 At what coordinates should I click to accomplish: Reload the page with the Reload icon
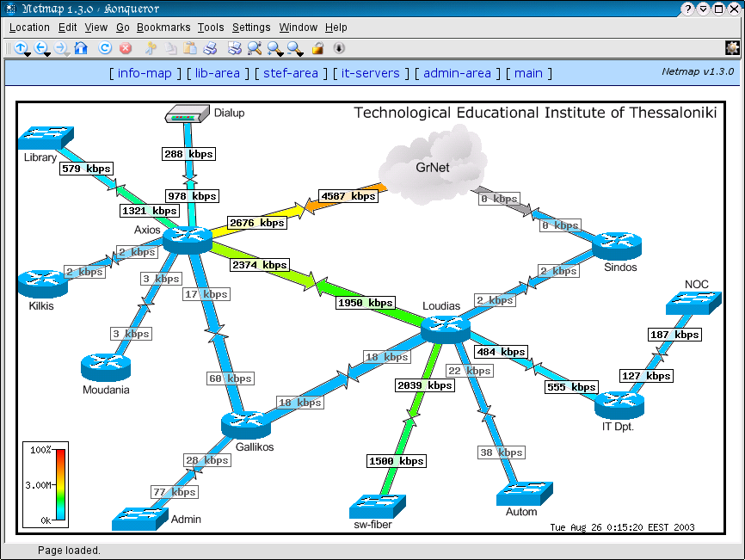coord(105,48)
